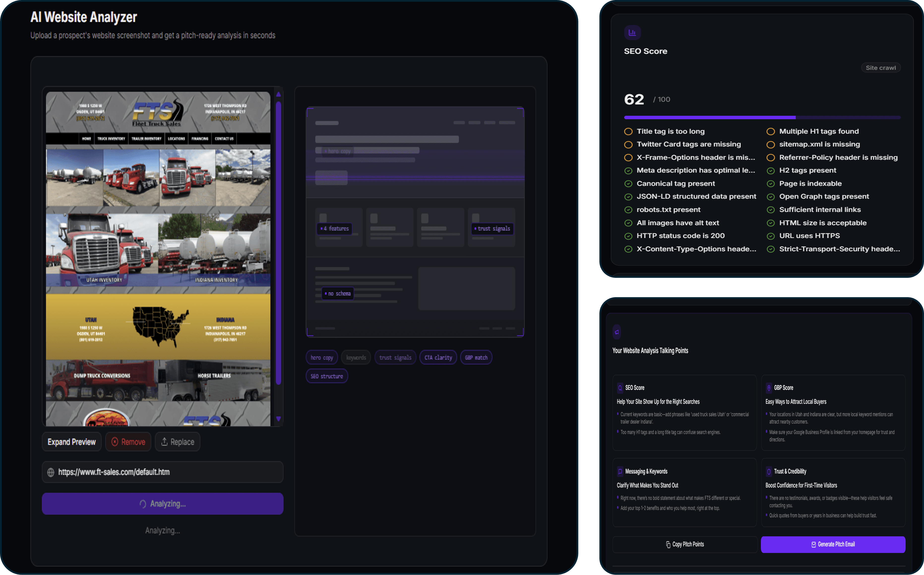Viewport: 924px width, 575px height.
Task: Click the SEO score progress bar
Action: [x=762, y=118]
